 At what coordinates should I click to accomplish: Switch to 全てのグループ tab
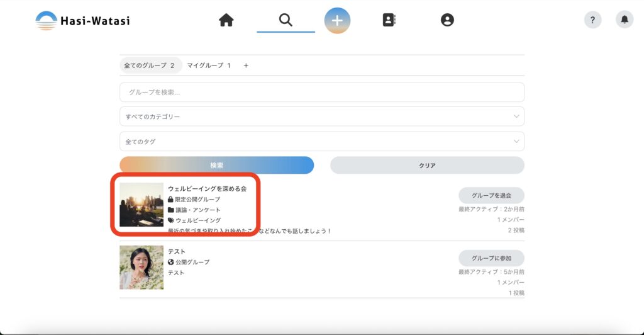pyautogui.click(x=150, y=65)
